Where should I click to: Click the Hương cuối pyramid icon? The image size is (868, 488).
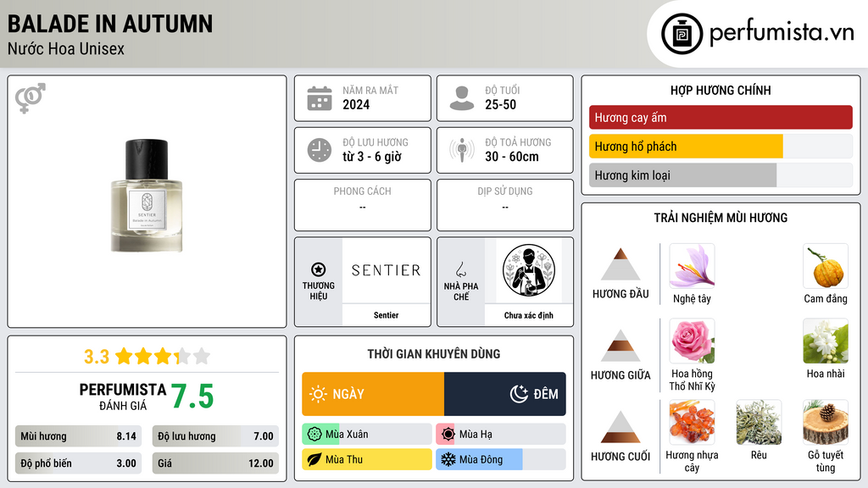[620, 427]
